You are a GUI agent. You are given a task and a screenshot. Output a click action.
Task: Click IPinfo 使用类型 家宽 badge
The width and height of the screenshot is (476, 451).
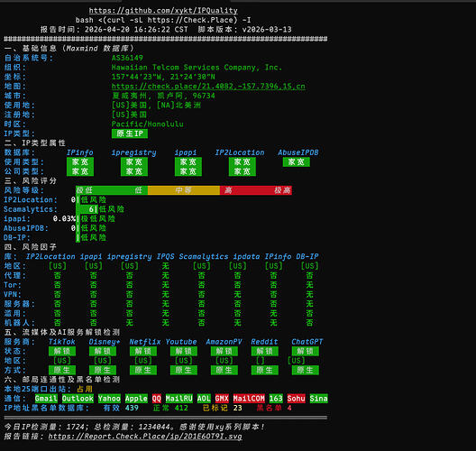tap(80, 161)
